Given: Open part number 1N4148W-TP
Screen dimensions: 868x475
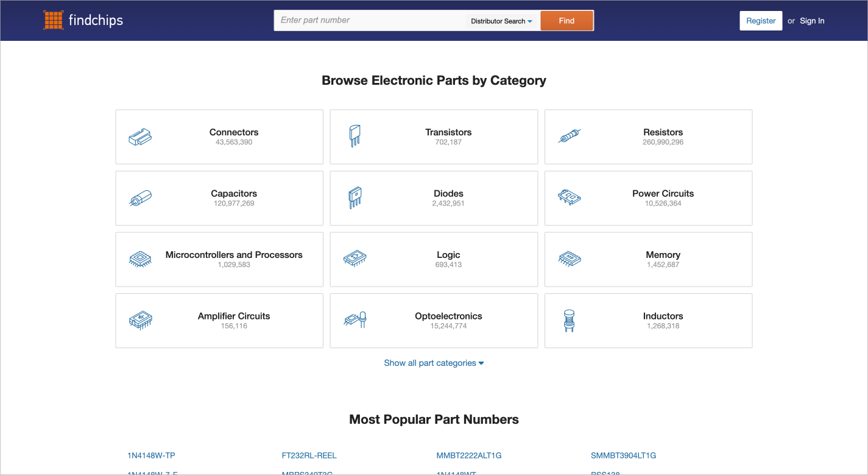Looking at the screenshot, I should (151, 455).
